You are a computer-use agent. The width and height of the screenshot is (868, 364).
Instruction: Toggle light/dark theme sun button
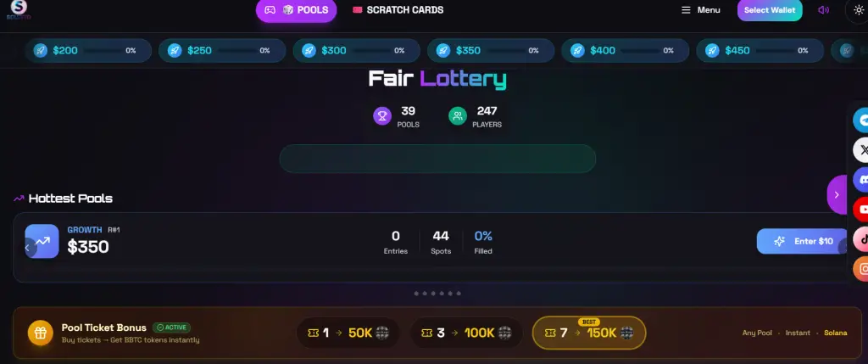858,10
